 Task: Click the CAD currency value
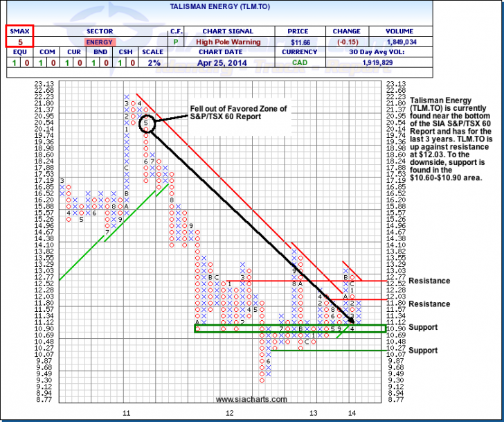pyautogui.click(x=302, y=62)
